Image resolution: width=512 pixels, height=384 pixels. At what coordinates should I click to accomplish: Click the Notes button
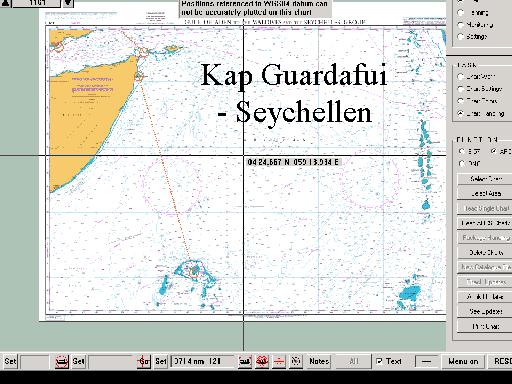(x=319, y=361)
